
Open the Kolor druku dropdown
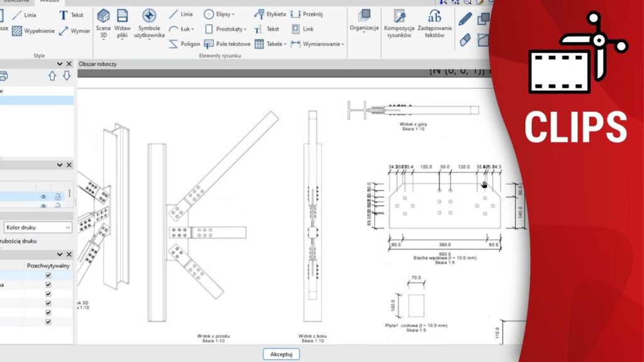38,228
